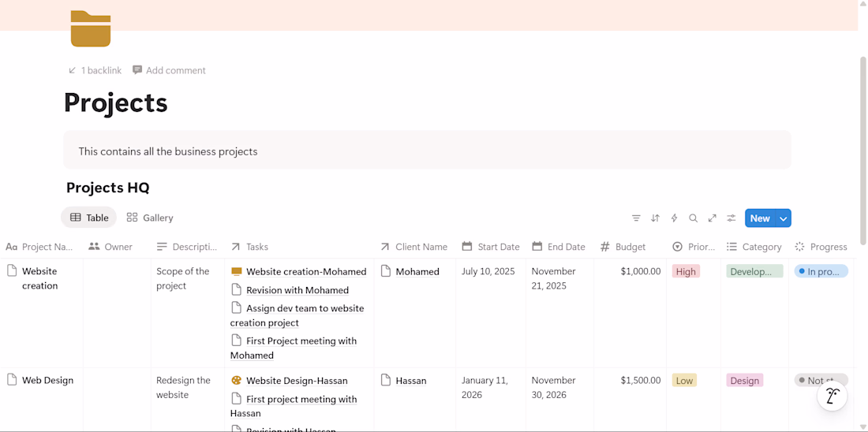Viewport: 868px width, 432px height.
Task: Open the 1 backlink link
Action: [95, 70]
